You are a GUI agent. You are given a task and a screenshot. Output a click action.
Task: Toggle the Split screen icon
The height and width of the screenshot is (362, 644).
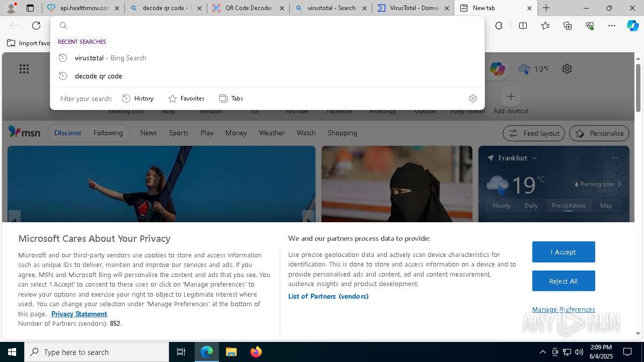tap(523, 26)
